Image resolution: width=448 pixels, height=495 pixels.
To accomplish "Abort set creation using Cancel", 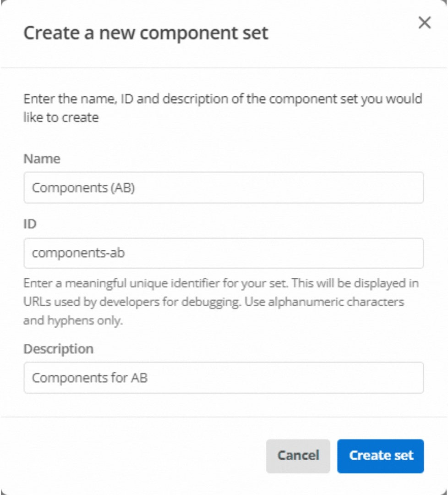I will pyautogui.click(x=298, y=456).
